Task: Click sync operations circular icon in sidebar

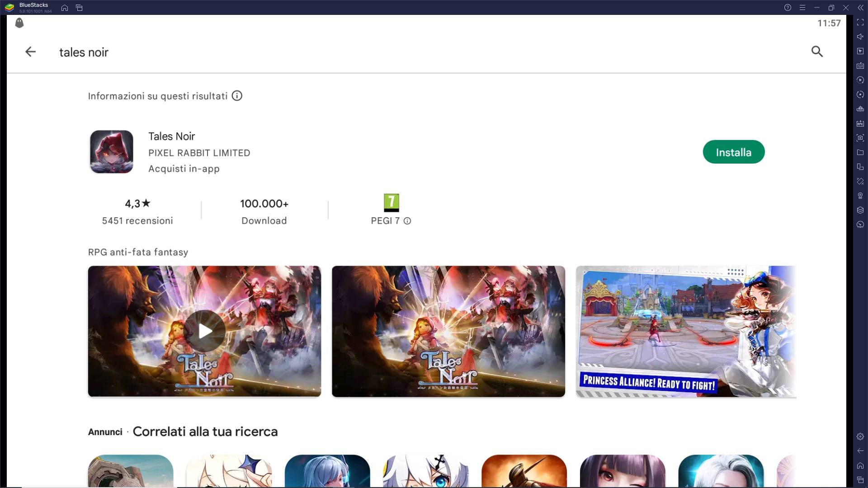Action: [860, 94]
